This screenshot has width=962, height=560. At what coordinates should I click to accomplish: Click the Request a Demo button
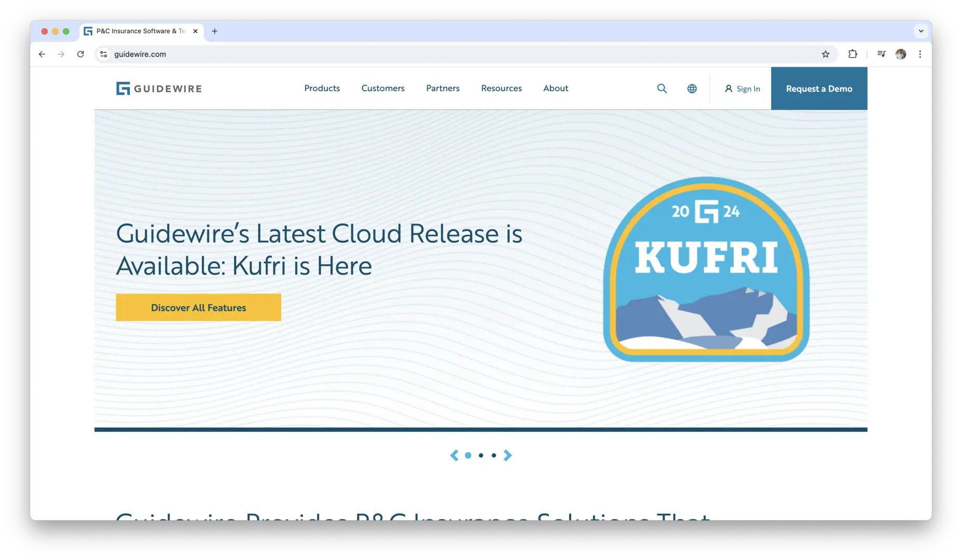coord(819,89)
